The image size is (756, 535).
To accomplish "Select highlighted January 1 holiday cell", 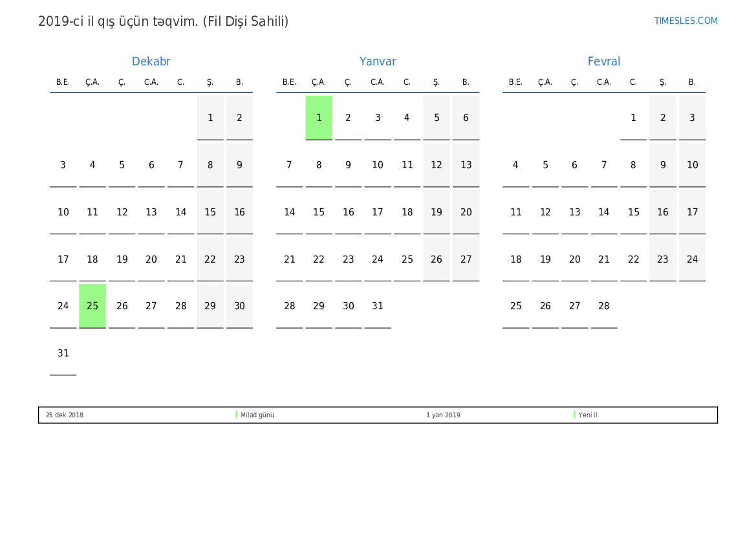I will [319, 118].
